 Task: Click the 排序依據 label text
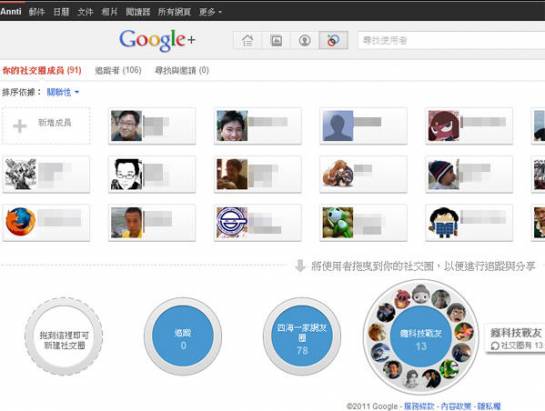21,92
